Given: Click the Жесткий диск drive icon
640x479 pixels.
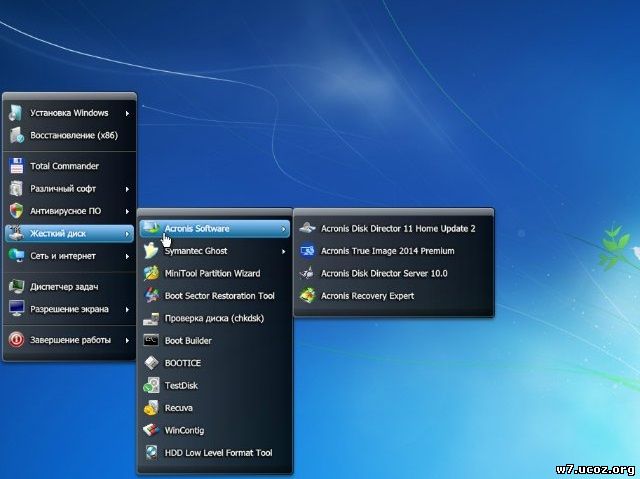Looking at the screenshot, I should point(16,233).
